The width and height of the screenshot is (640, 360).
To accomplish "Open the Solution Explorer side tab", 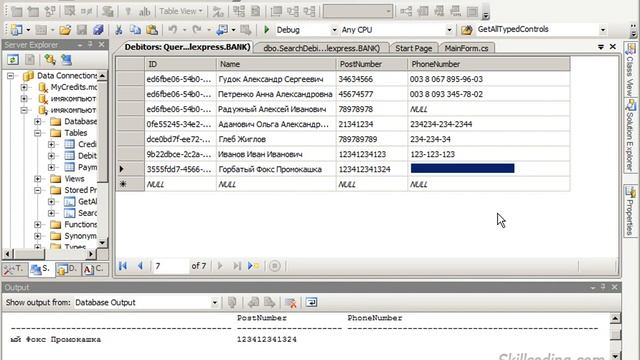I will (631, 136).
